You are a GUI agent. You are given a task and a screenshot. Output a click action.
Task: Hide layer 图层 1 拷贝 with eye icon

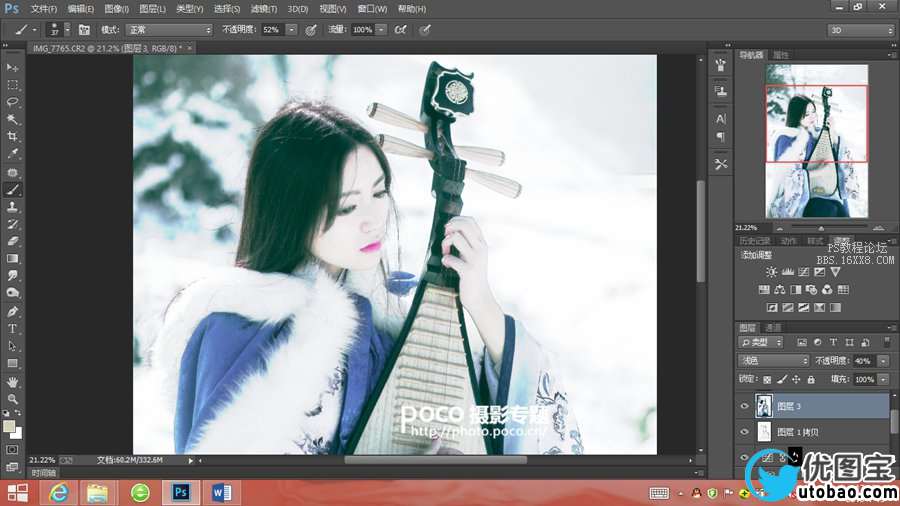click(x=744, y=432)
